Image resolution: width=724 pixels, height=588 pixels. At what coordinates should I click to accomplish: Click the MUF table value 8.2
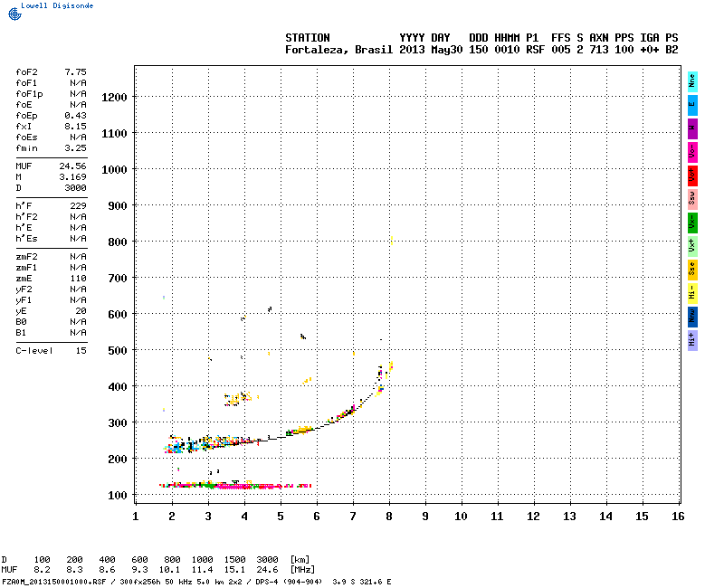[42, 570]
